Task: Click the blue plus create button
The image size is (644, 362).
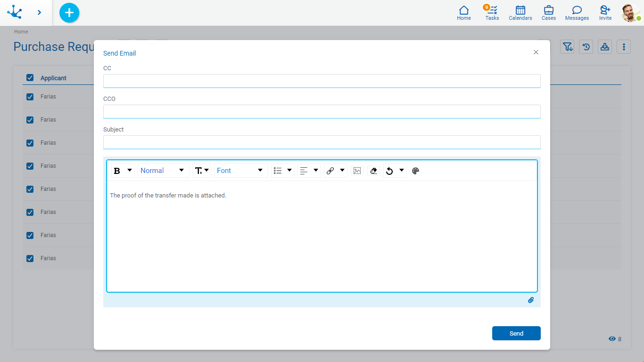Action: (x=69, y=13)
